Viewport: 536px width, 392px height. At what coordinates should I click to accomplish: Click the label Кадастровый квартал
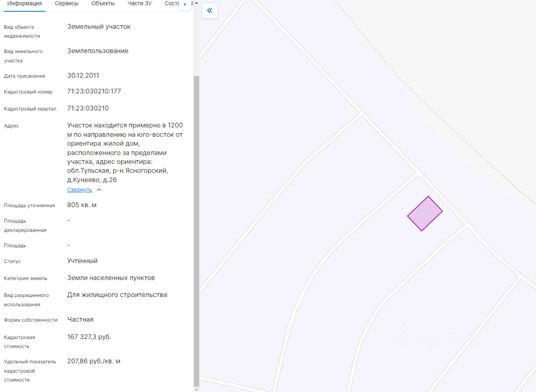(x=30, y=109)
